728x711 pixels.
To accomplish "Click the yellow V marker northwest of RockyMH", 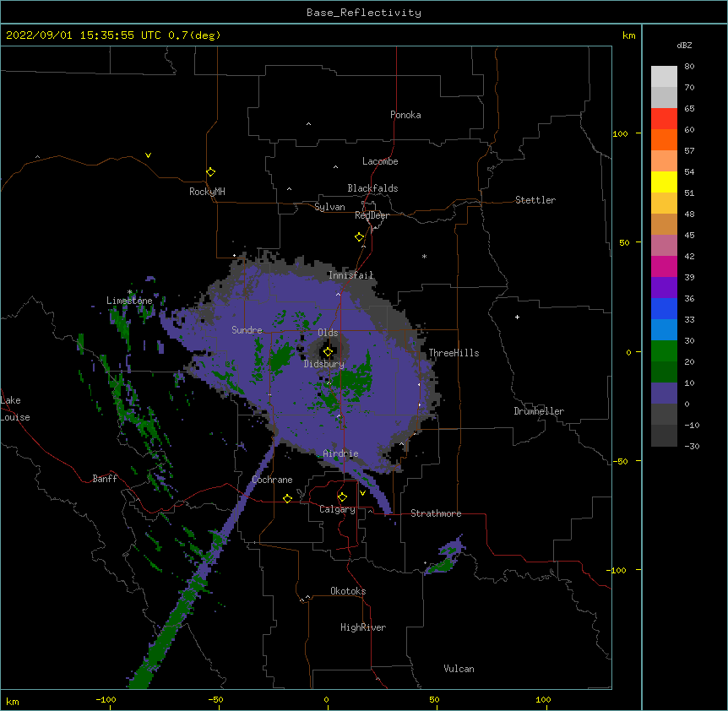I will (x=148, y=155).
